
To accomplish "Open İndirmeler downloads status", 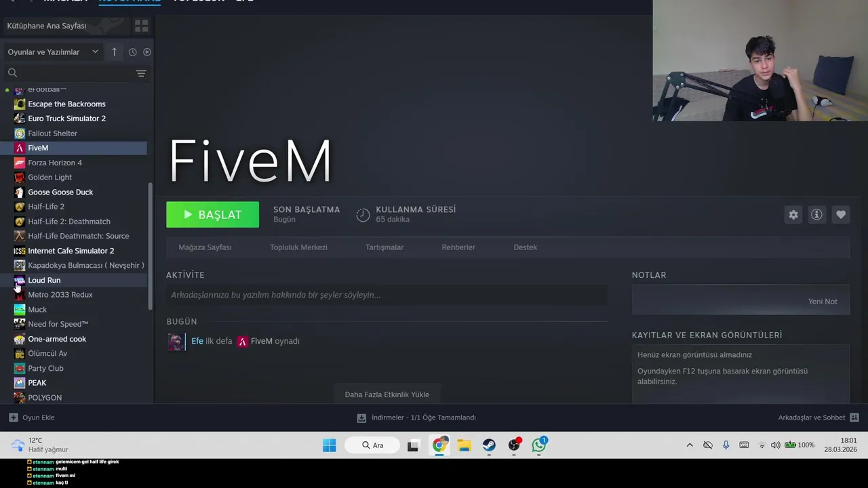I will point(416,418).
